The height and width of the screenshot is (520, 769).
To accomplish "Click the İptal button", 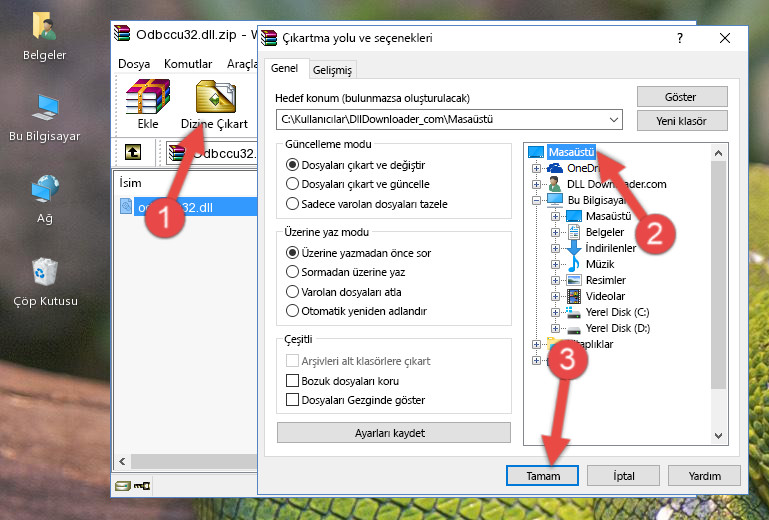I will pyautogui.click(x=623, y=476).
